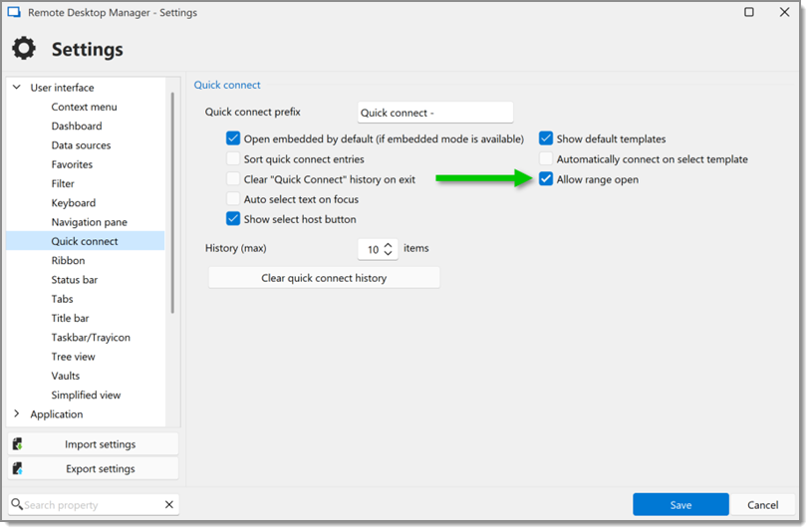The width and height of the screenshot is (811, 532).
Task: Click the Export settings button
Action: click(94, 469)
